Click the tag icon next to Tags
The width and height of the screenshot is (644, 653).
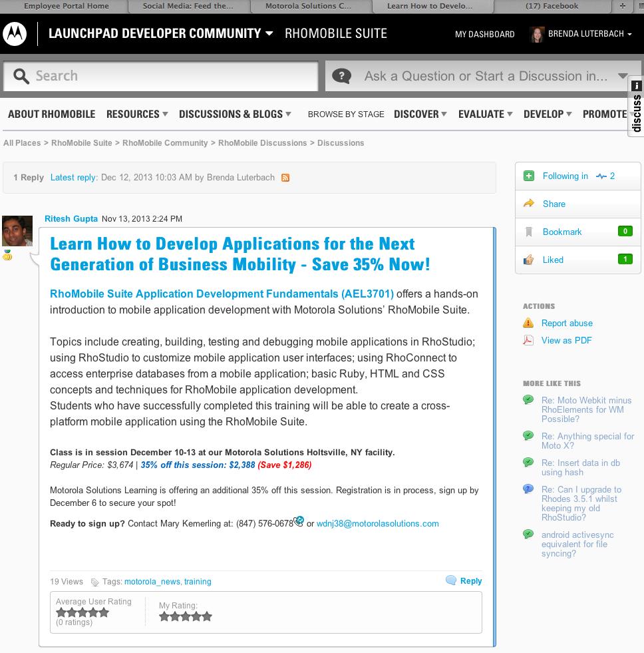(95, 582)
